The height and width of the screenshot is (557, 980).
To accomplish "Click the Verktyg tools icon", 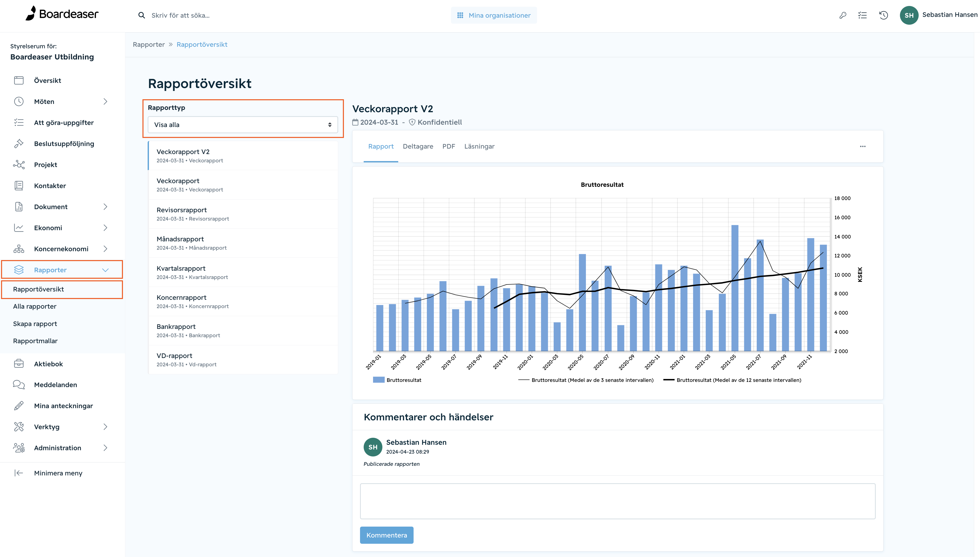I will click(x=19, y=427).
